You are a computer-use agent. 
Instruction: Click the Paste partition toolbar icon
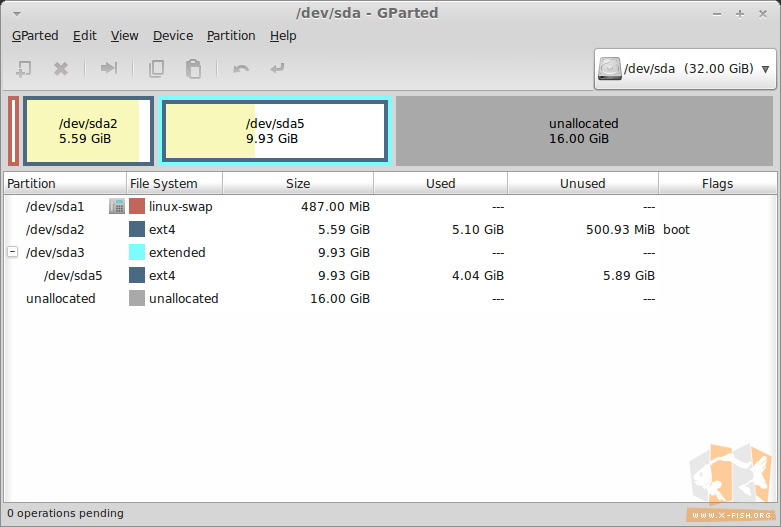point(193,68)
